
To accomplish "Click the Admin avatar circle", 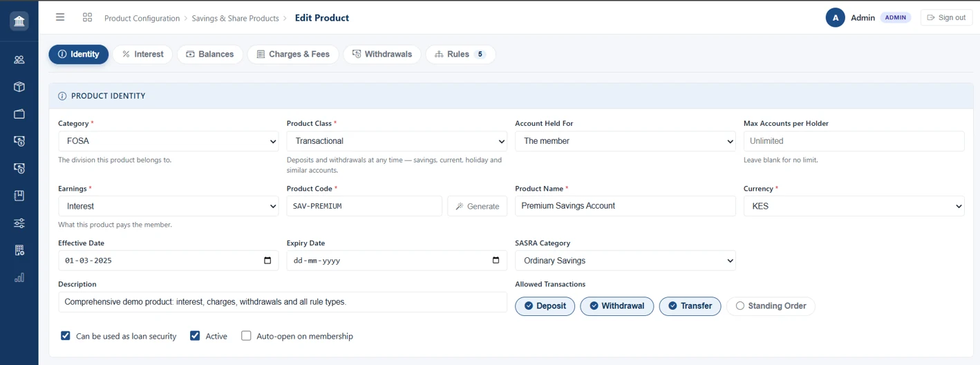I will click(835, 18).
